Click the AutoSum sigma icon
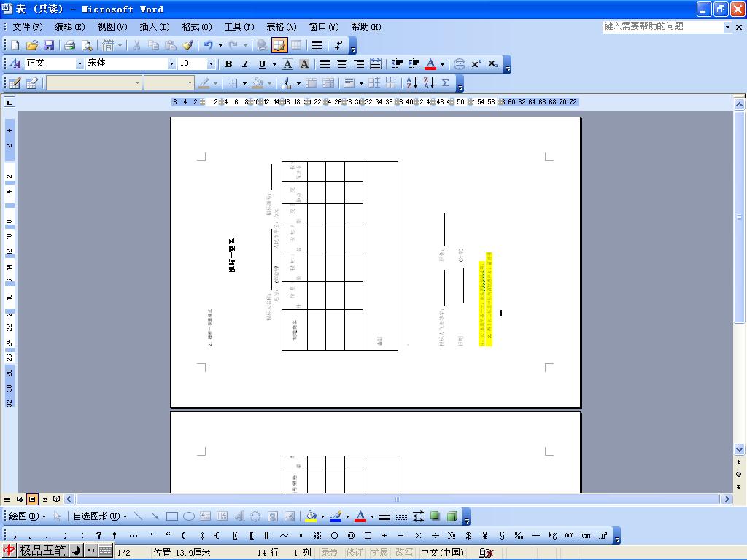Viewport: 747px width, 560px height. [x=446, y=83]
